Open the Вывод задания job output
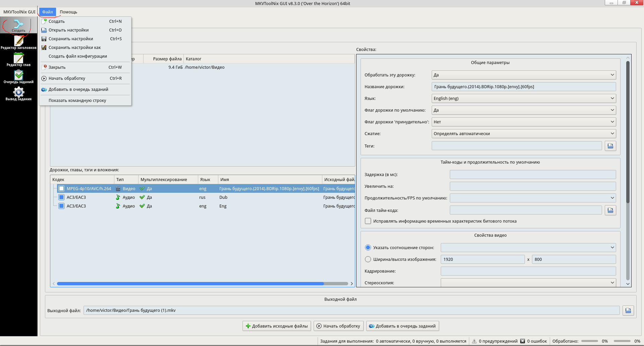The height and width of the screenshot is (346, 644). (x=18, y=94)
